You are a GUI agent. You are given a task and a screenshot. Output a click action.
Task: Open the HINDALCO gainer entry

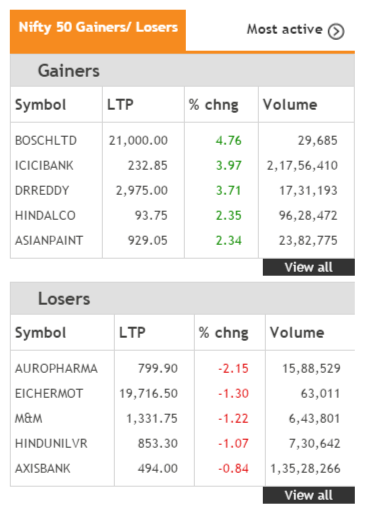(x=45, y=216)
